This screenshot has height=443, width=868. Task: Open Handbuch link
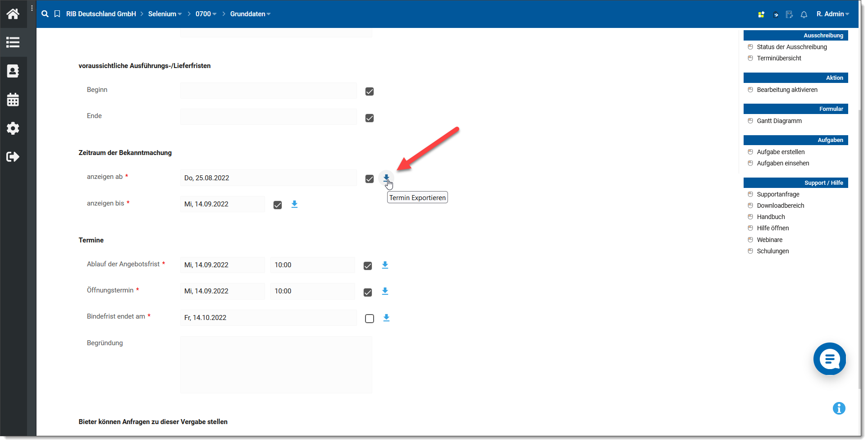(771, 217)
